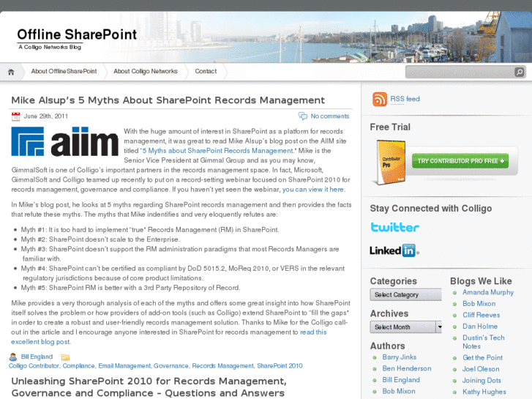The height and width of the screenshot is (399, 532).
Task: Open the Colligo Contributor tag
Action: pyautogui.click(x=34, y=366)
